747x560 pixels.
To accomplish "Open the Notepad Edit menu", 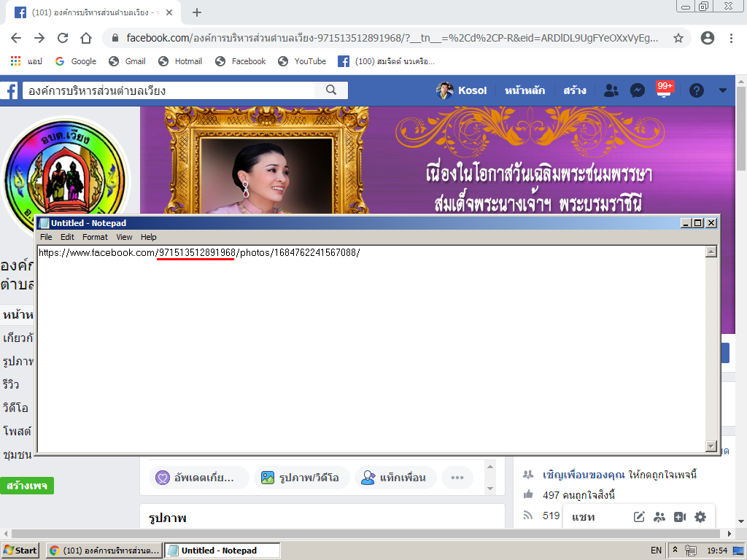I will pos(67,237).
